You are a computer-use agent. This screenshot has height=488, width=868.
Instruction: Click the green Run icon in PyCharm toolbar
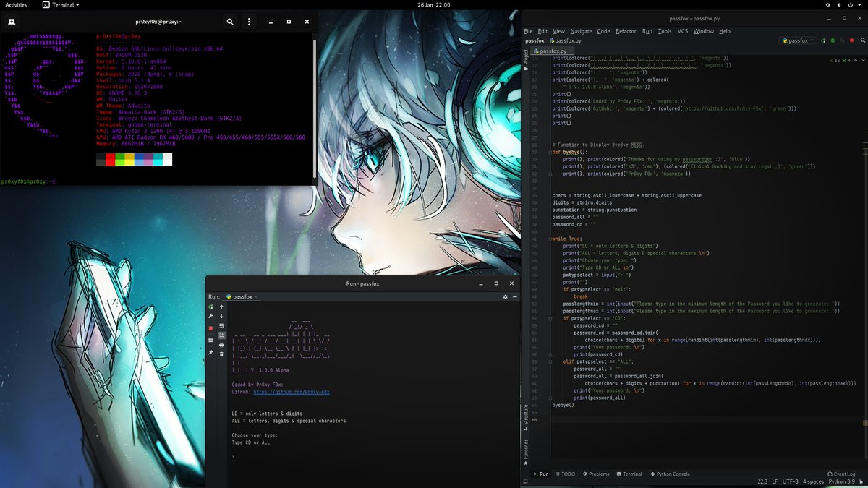[x=823, y=40]
